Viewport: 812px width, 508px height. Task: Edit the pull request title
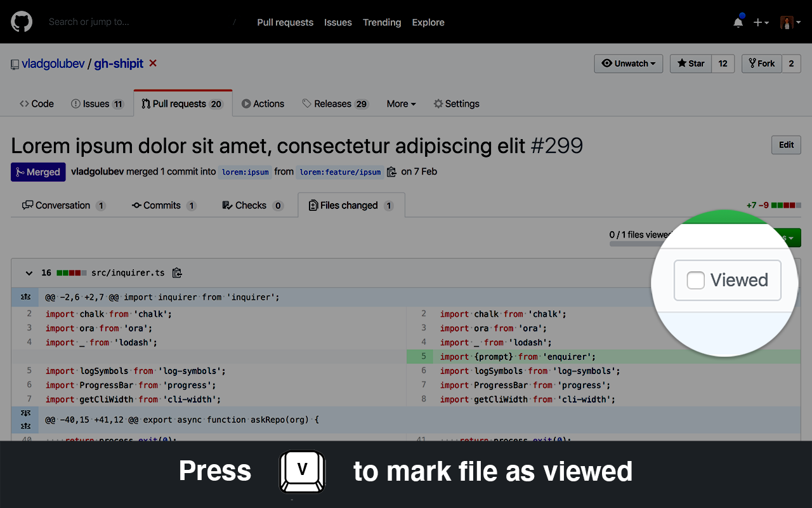click(x=787, y=145)
